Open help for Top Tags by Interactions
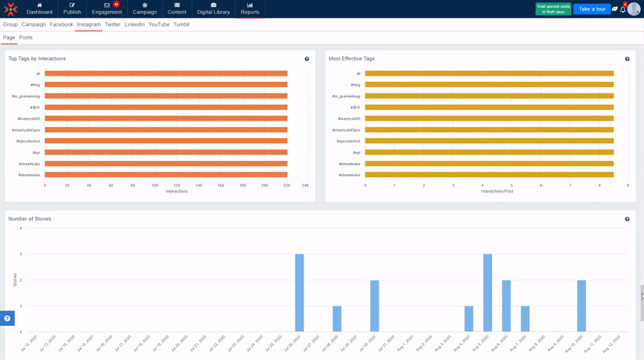This screenshot has height=362, width=644. pyautogui.click(x=307, y=59)
